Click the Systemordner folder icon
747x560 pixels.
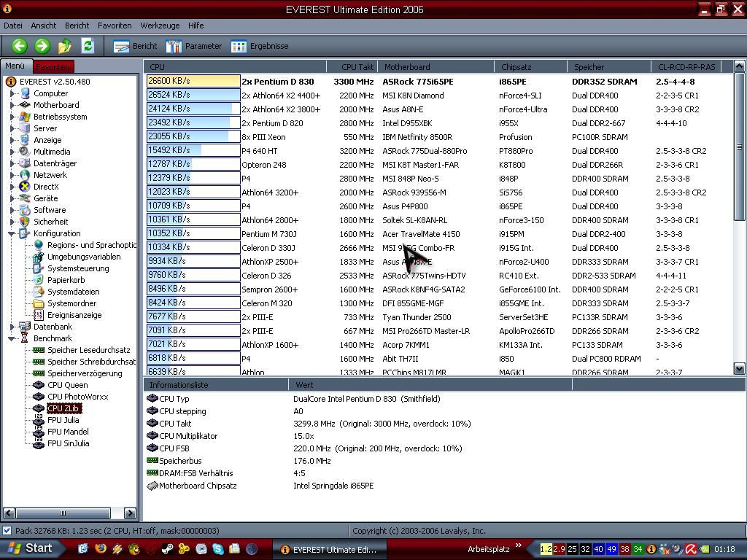[39, 303]
